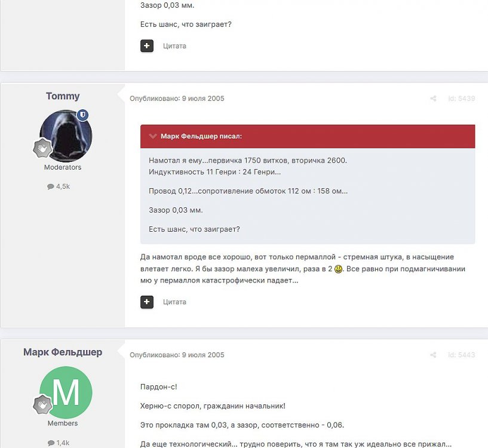Click rank badge on Tommy's avatar
This screenshot has width=488, height=448.
click(42, 148)
